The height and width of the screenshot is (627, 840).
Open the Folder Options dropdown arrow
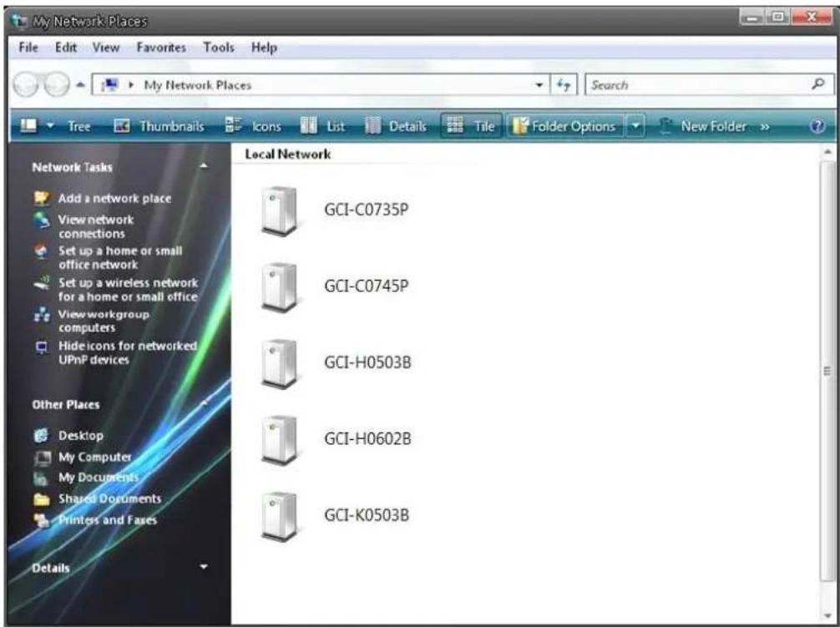point(635,126)
